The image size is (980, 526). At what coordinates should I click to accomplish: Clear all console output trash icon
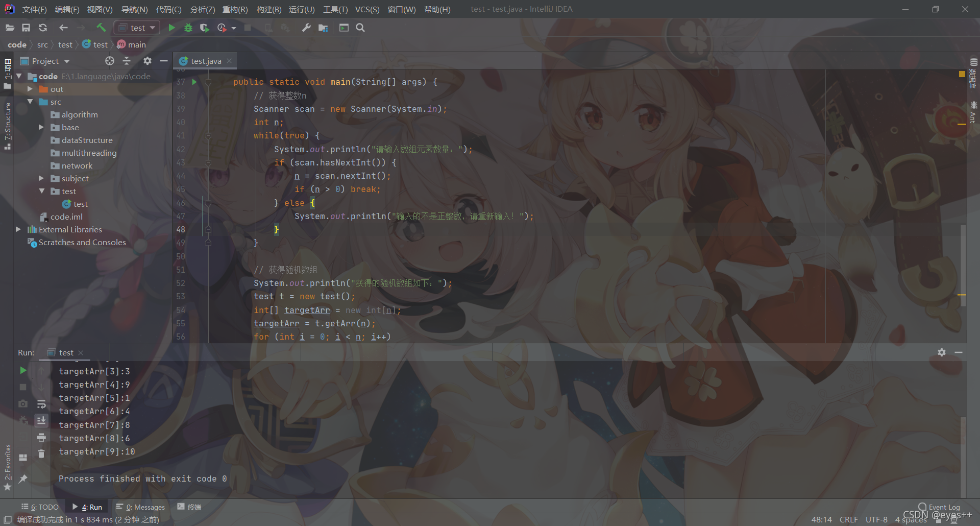(x=41, y=453)
